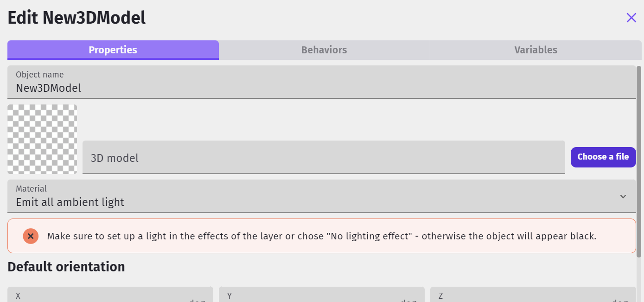Click the red error icon in the warning banner

point(31,236)
